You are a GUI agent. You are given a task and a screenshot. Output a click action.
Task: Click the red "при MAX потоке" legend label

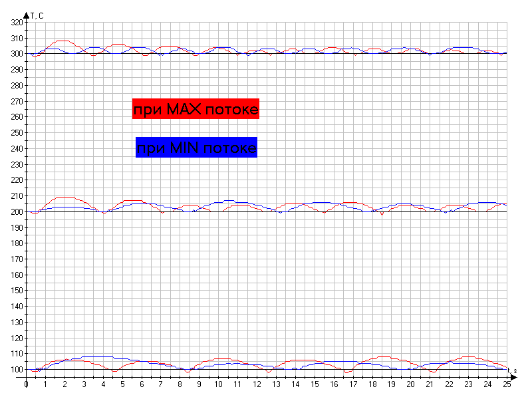click(x=196, y=108)
